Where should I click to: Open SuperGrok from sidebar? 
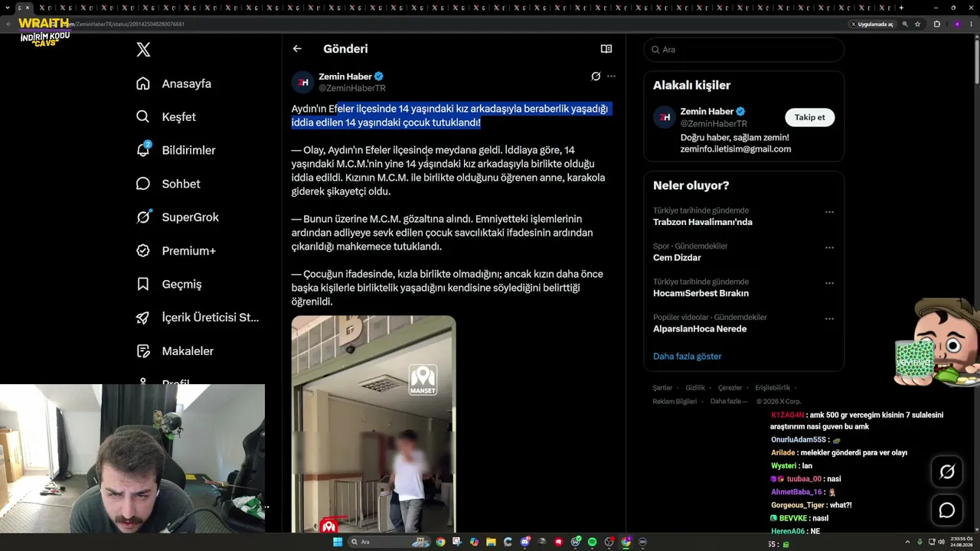pos(178,217)
